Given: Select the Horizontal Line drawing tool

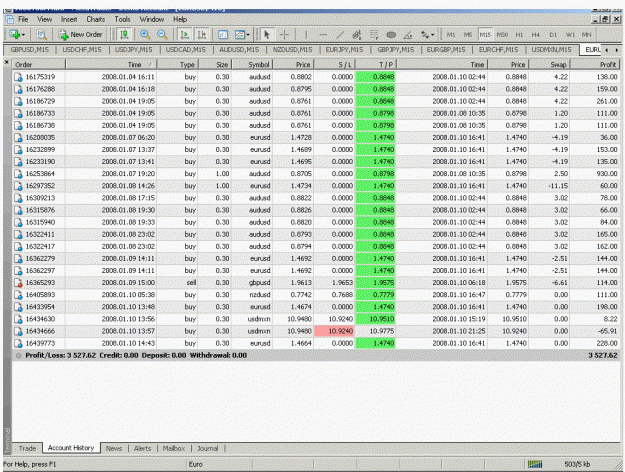Looking at the screenshot, I should point(323,35).
